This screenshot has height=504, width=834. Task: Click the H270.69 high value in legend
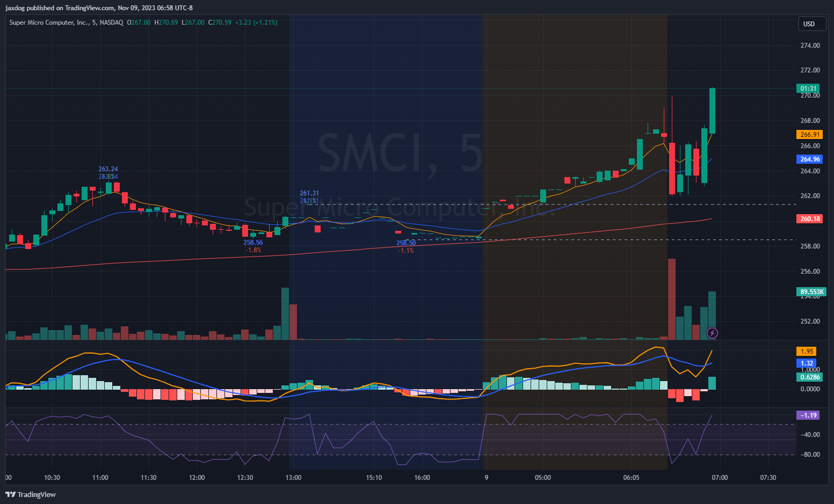point(166,23)
